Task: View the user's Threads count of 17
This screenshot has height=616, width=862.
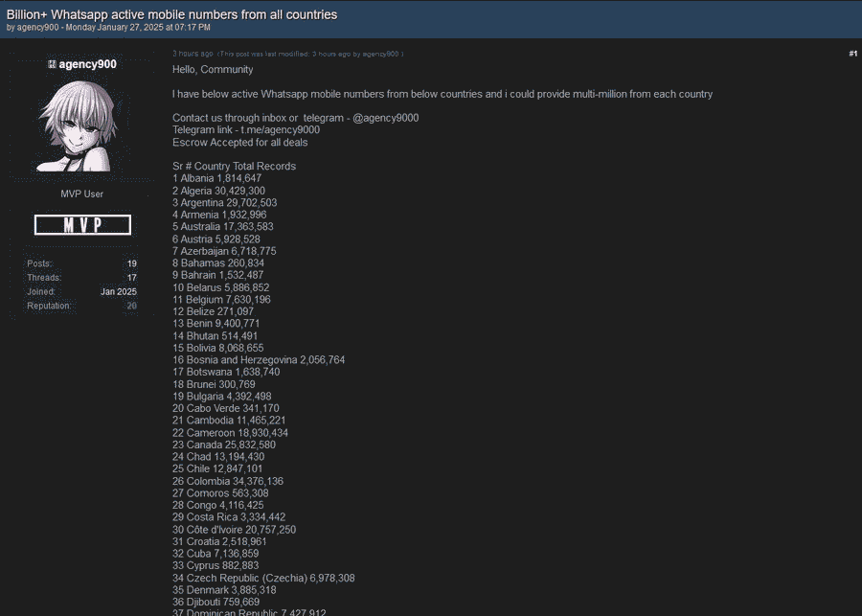Action: (132, 278)
